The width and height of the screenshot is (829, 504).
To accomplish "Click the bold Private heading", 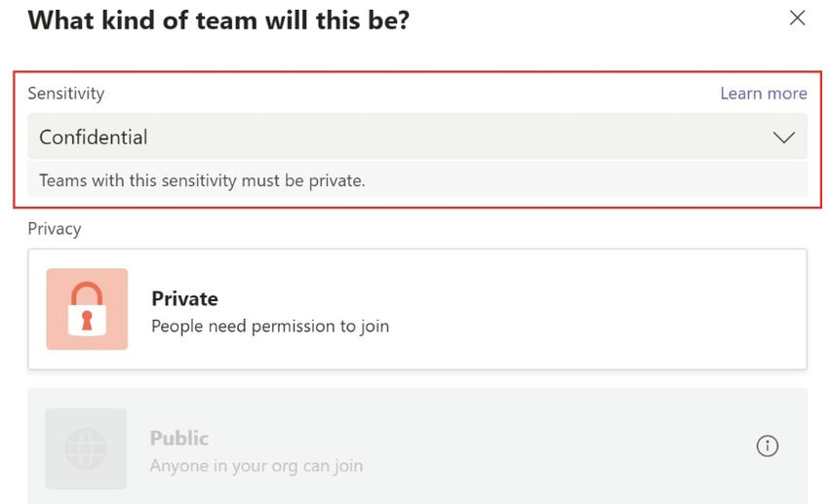I will click(184, 299).
